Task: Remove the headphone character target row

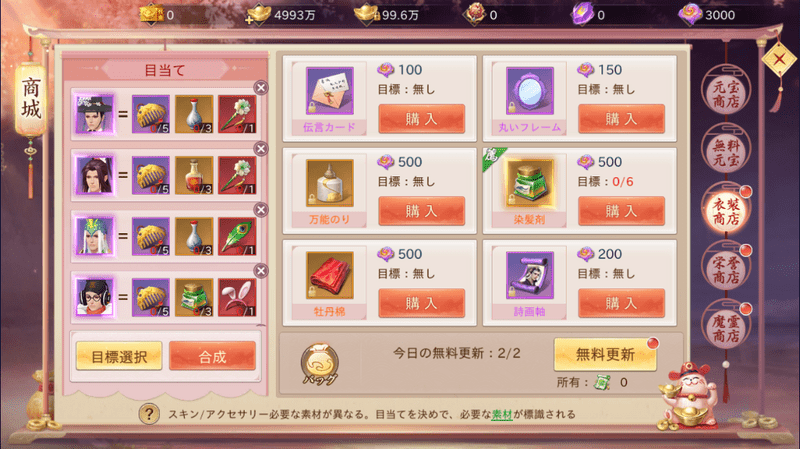Action: 261,271
